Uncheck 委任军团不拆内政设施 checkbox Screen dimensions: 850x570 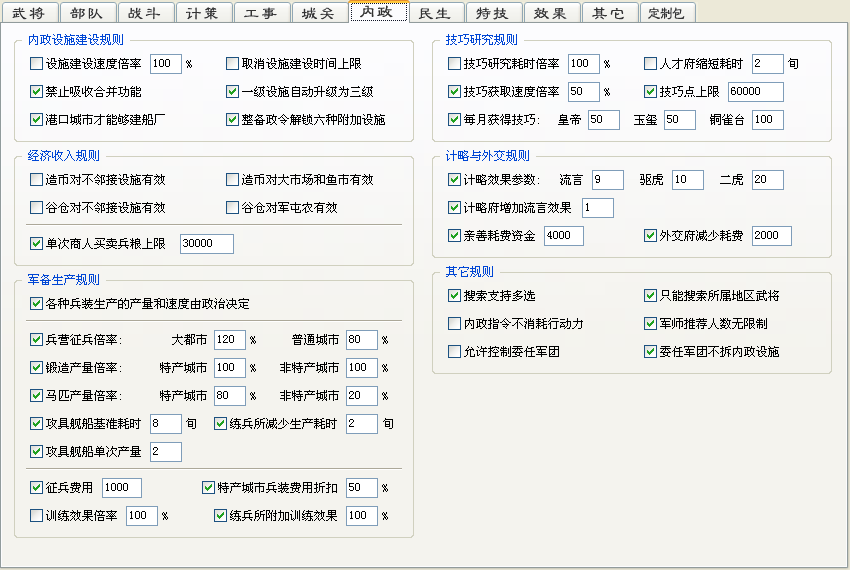click(651, 352)
